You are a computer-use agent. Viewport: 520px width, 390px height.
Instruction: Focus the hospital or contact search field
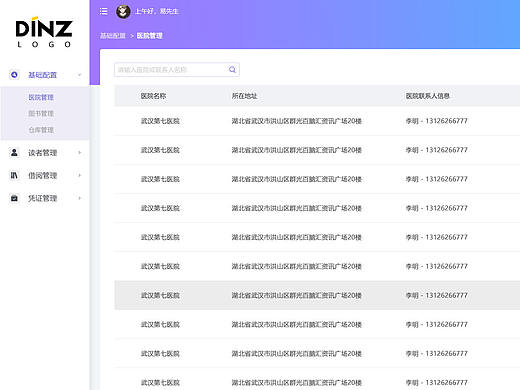177,69
